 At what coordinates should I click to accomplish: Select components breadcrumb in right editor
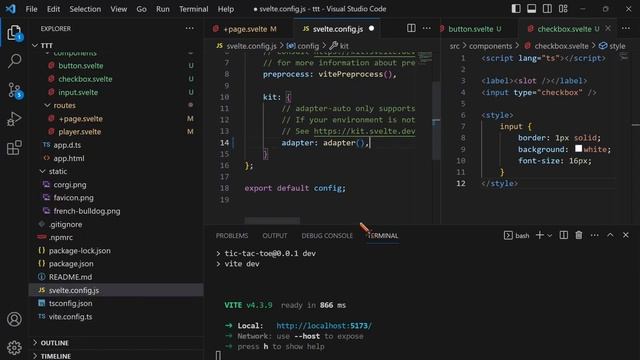490,46
